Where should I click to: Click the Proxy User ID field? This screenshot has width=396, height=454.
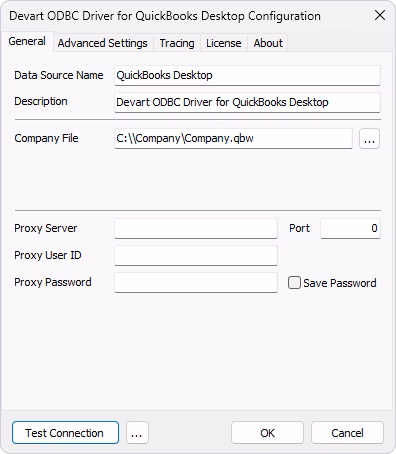point(196,255)
